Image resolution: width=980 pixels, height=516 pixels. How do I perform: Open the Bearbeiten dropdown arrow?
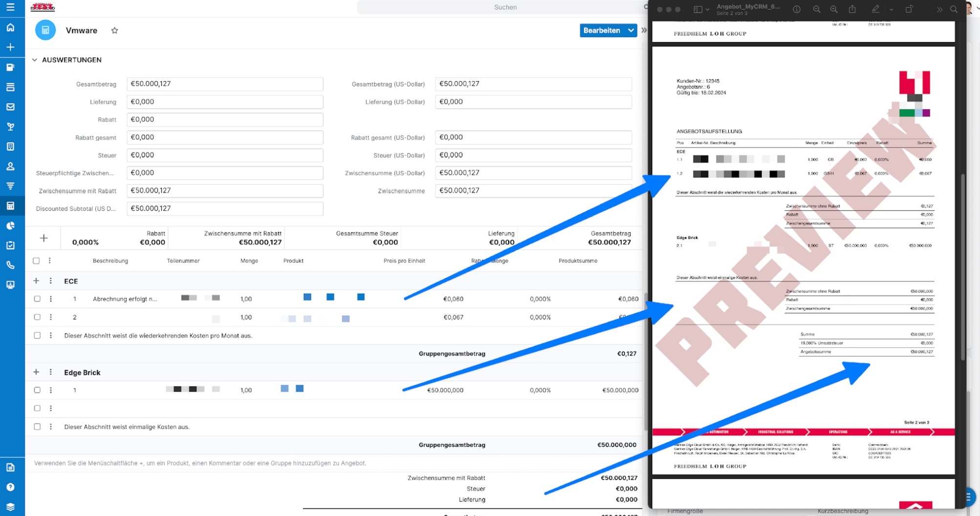pyautogui.click(x=631, y=30)
